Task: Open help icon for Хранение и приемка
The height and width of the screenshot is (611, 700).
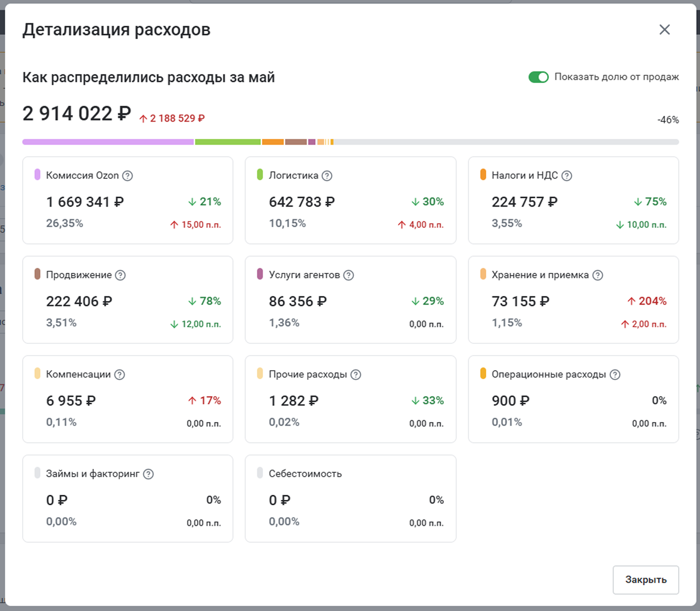Action: (x=598, y=275)
